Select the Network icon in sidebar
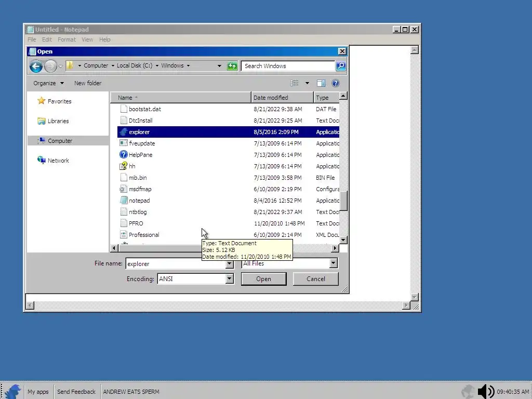This screenshot has width=532, height=399. [42, 160]
